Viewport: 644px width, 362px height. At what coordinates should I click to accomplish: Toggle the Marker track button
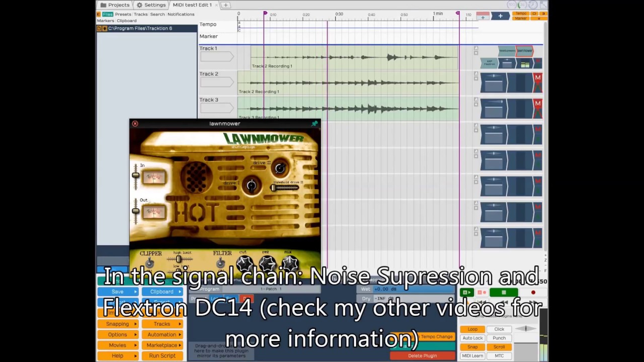(x=521, y=19)
